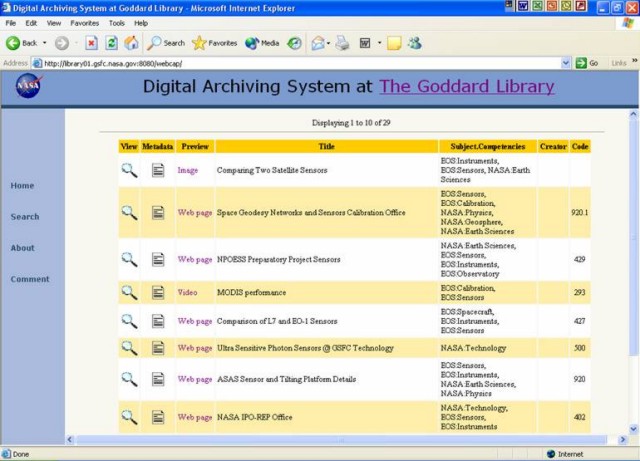Open Web page preview for NPOESS Preparatory Project
The image size is (640, 461).
[x=195, y=259]
